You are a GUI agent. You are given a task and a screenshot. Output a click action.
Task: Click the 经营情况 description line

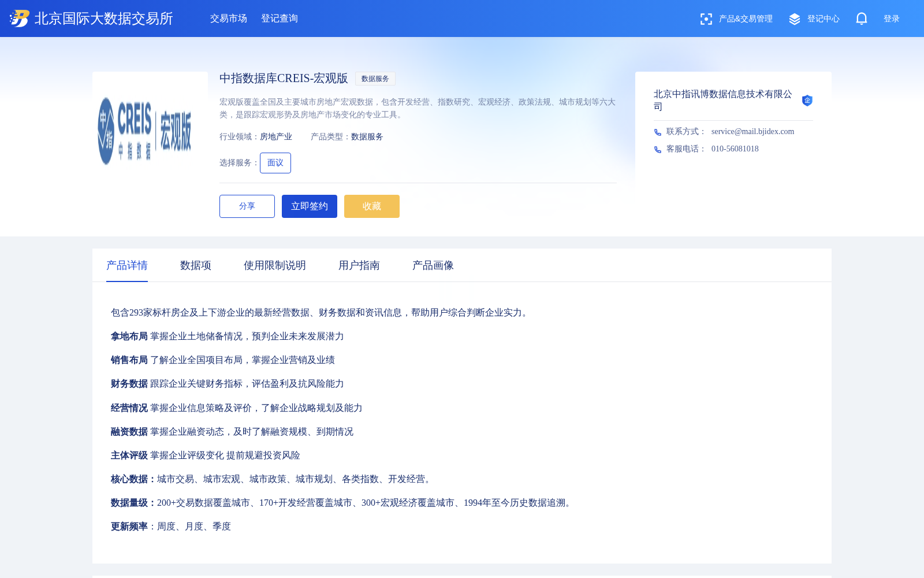pyautogui.click(x=237, y=408)
